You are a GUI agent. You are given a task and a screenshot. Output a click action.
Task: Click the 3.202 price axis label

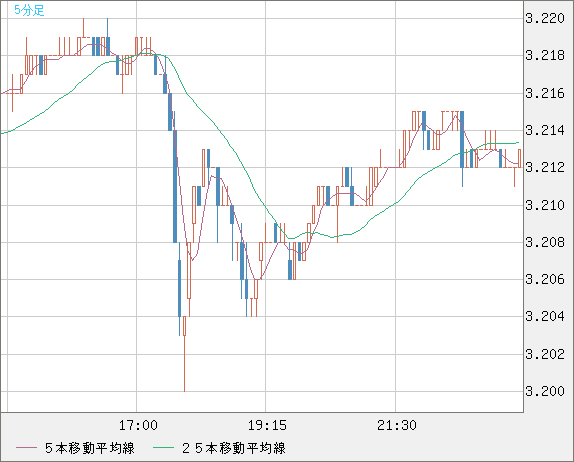[545, 354]
